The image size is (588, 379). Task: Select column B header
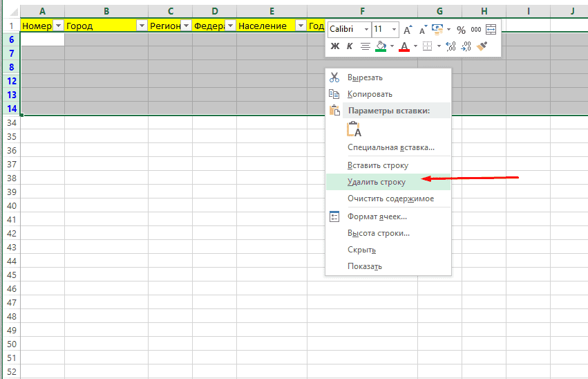point(106,12)
